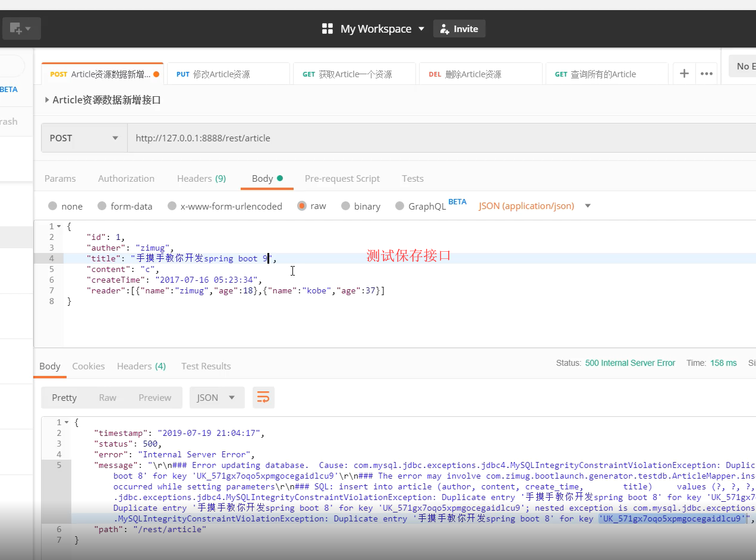Viewport: 756px width, 560px height.
Task: Open the POST method dropdown
Action: tap(84, 138)
